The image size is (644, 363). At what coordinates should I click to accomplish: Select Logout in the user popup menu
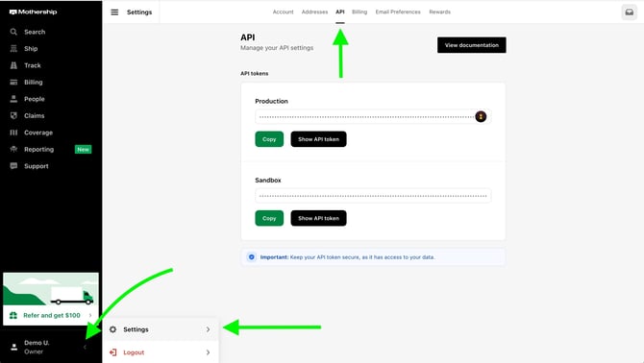coord(161,351)
